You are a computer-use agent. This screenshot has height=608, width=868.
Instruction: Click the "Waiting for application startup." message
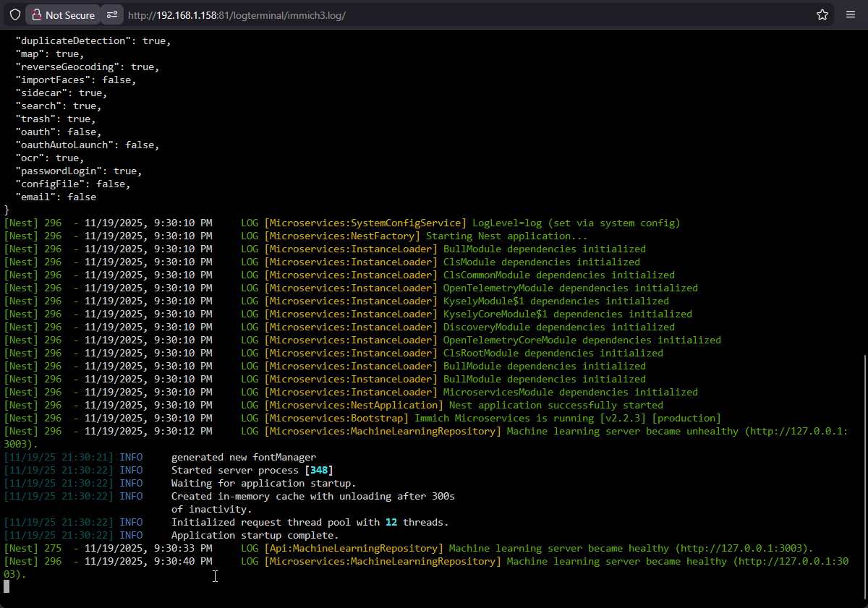click(x=263, y=484)
